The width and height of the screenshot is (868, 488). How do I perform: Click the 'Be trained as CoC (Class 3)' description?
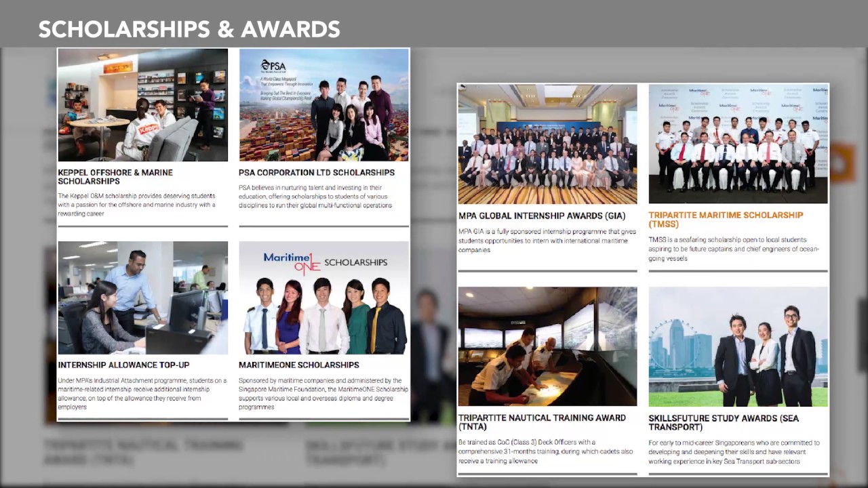point(545,451)
